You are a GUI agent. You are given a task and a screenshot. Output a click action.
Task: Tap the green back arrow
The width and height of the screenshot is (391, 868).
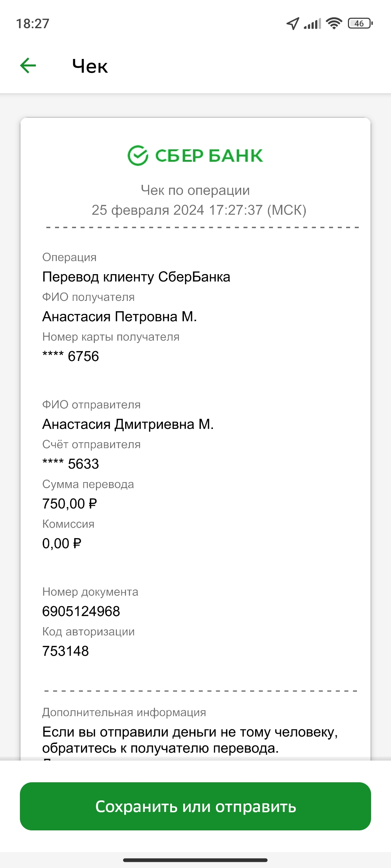click(28, 66)
